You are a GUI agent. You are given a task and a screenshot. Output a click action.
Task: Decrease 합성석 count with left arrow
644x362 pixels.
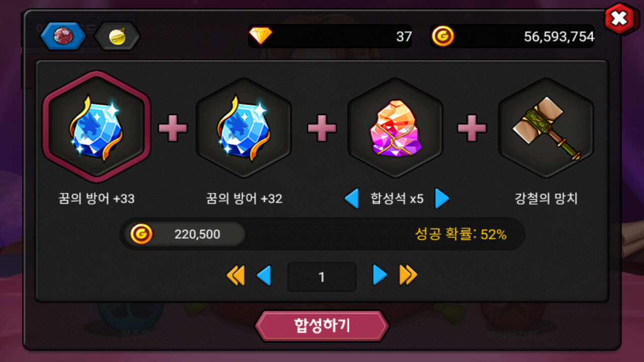352,199
